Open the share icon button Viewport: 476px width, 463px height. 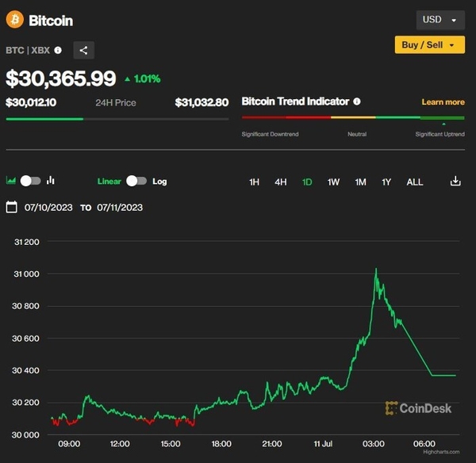84,50
